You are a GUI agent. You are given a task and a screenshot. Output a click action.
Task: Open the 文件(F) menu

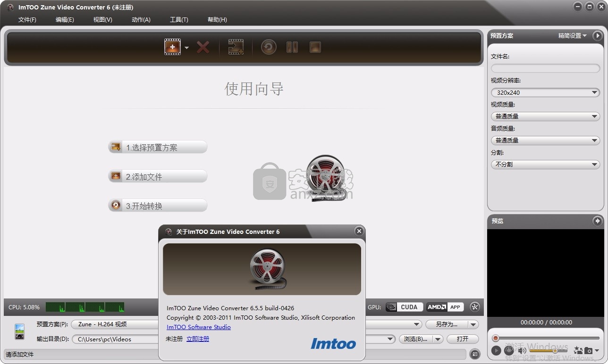pyautogui.click(x=27, y=19)
